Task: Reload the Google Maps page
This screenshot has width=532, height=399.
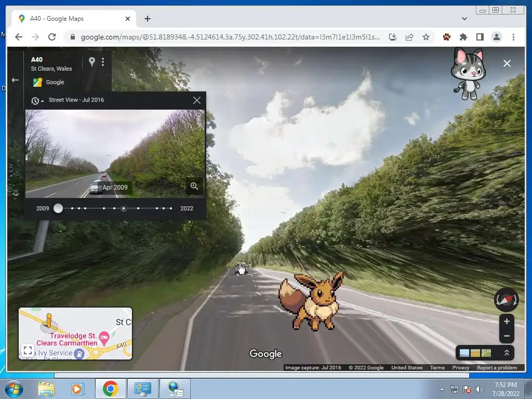Action: click(52, 37)
